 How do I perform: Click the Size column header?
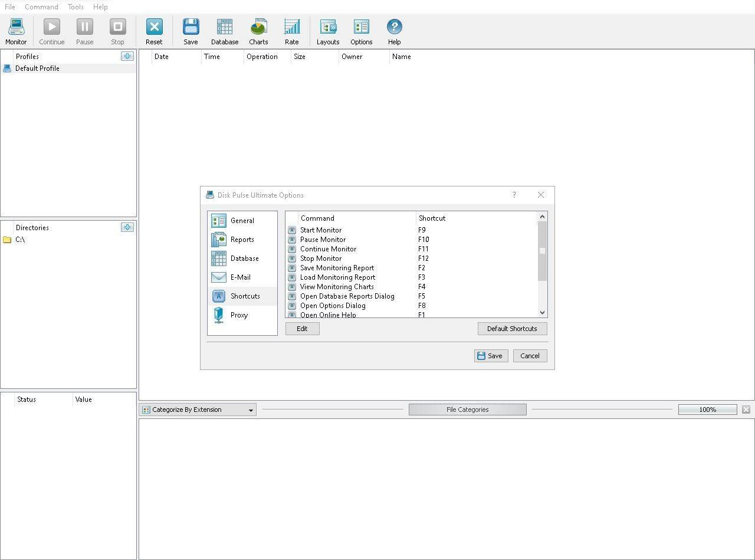315,57
